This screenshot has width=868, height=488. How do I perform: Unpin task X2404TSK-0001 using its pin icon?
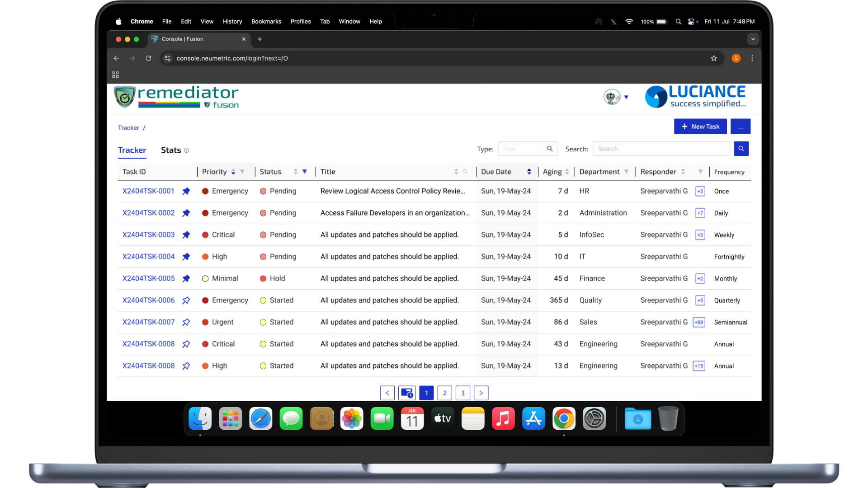coord(186,191)
